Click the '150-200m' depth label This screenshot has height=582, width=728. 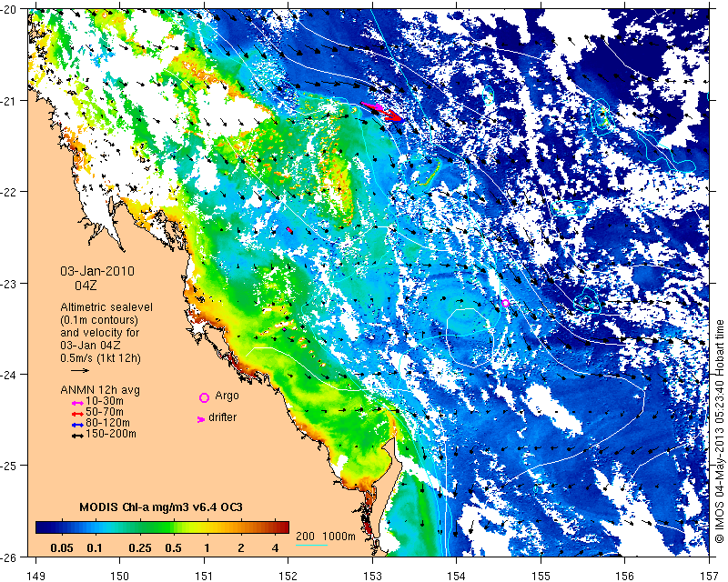(111, 434)
